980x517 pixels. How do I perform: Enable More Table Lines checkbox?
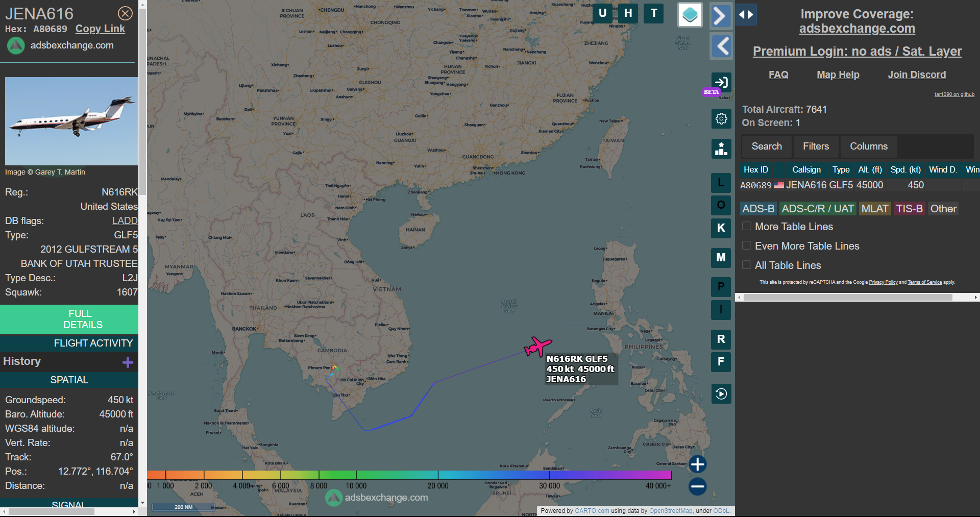[746, 226]
